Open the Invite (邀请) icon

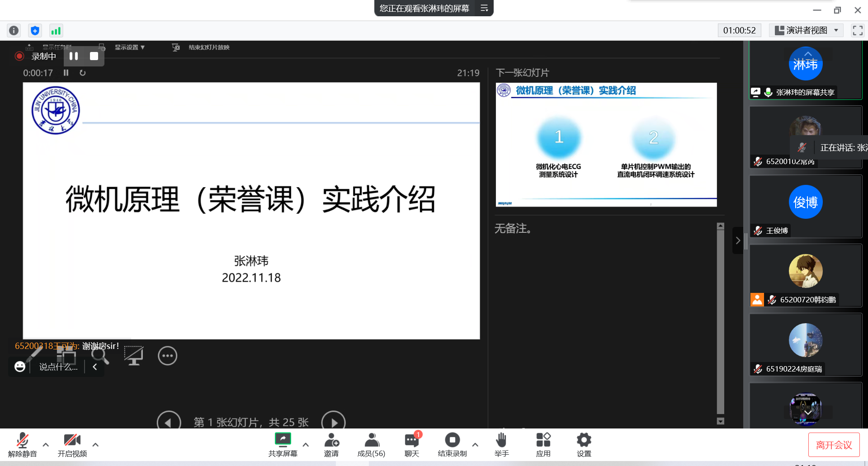pyautogui.click(x=331, y=444)
